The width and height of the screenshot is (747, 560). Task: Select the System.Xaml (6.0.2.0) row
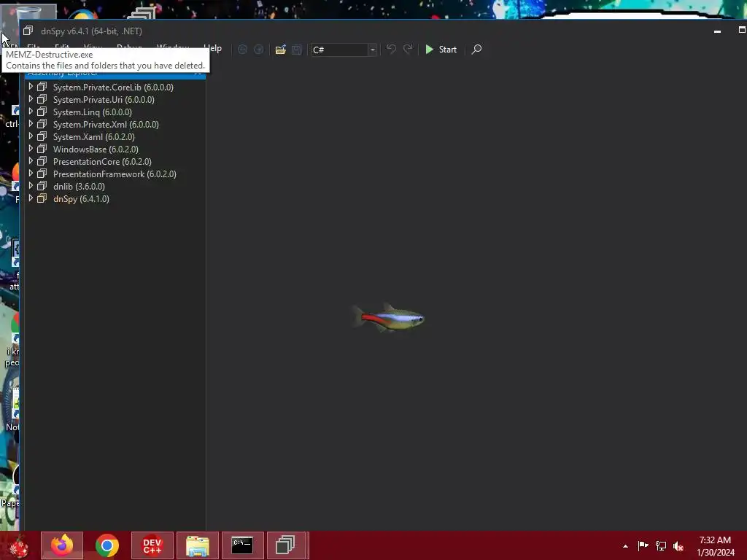pos(115,136)
